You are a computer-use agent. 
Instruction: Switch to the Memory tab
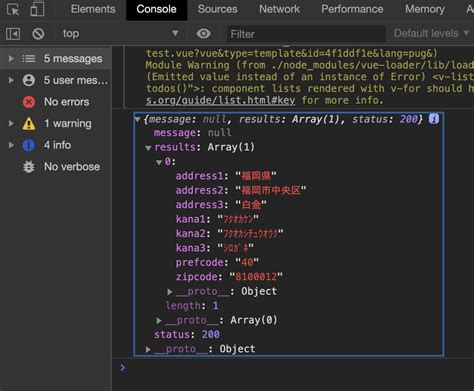[x=425, y=9]
